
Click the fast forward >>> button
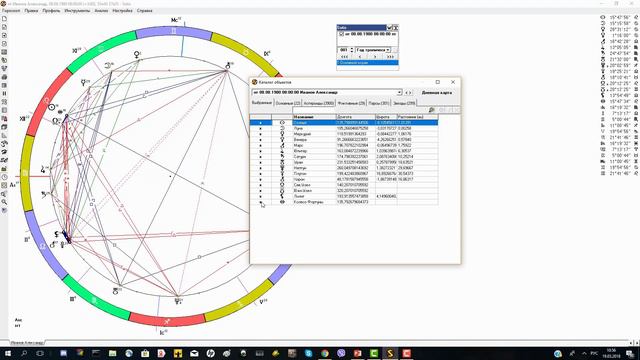390,57
